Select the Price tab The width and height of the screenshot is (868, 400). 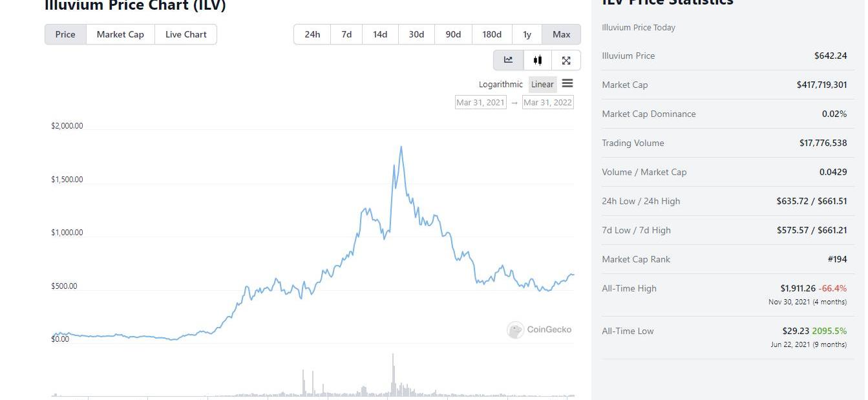click(65, 34)
